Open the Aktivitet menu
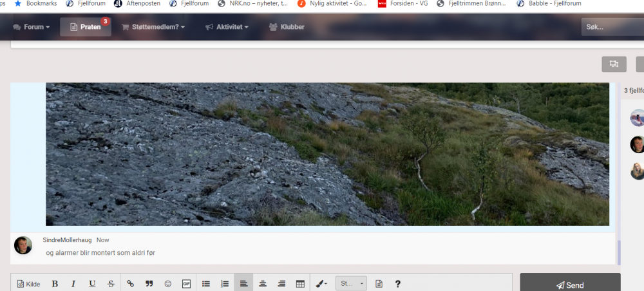644x291 pixels. (227, 27)
